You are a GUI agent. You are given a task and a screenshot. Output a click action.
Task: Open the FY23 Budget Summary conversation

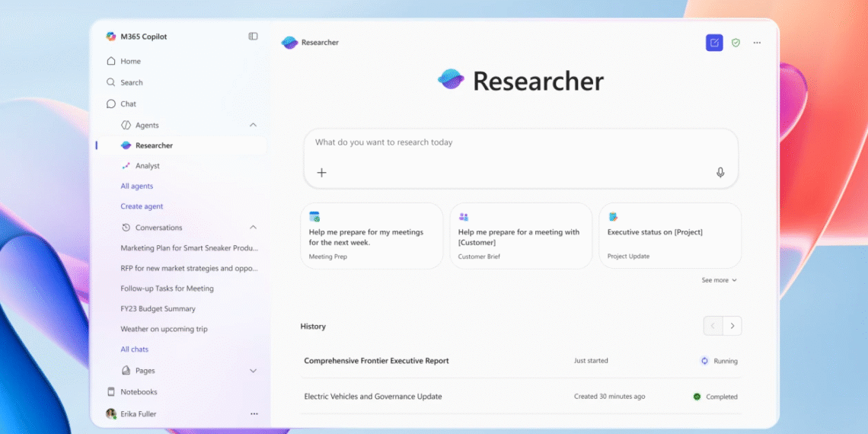pos(158,309)
